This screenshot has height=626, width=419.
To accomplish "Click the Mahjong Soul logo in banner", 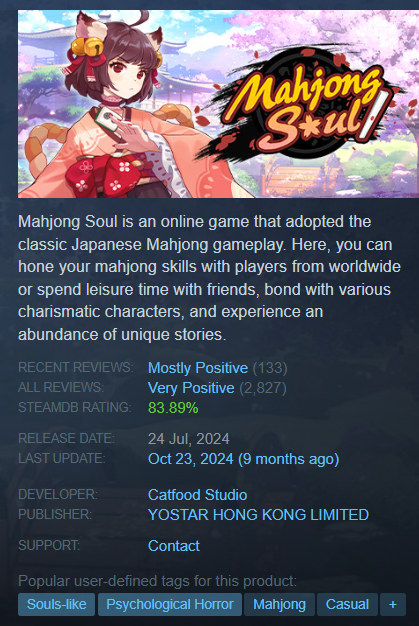I will point(303,108).
